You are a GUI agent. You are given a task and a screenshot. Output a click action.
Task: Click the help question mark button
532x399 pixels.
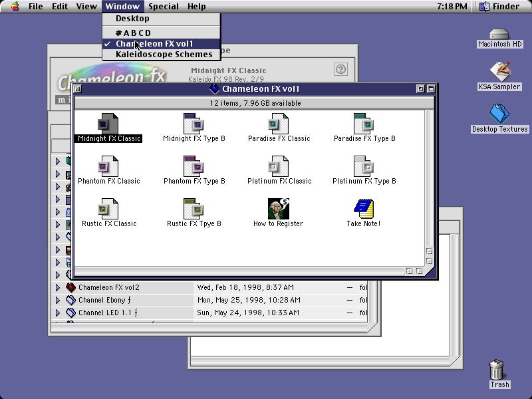340,69
